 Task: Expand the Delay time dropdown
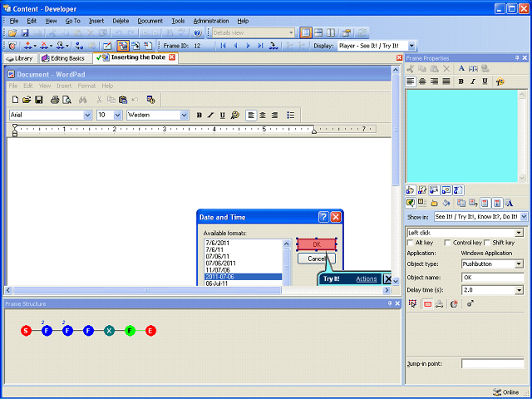coord(519,290)
